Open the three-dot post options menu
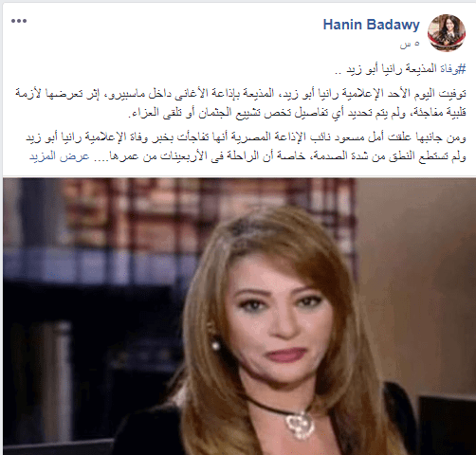 [19, 21]
